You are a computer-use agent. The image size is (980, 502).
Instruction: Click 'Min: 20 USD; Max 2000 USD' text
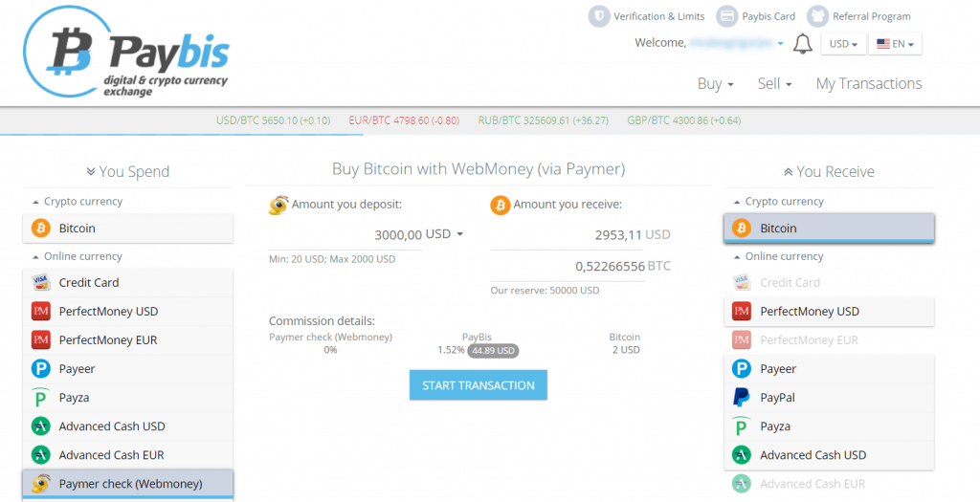[x=332, y=259]
